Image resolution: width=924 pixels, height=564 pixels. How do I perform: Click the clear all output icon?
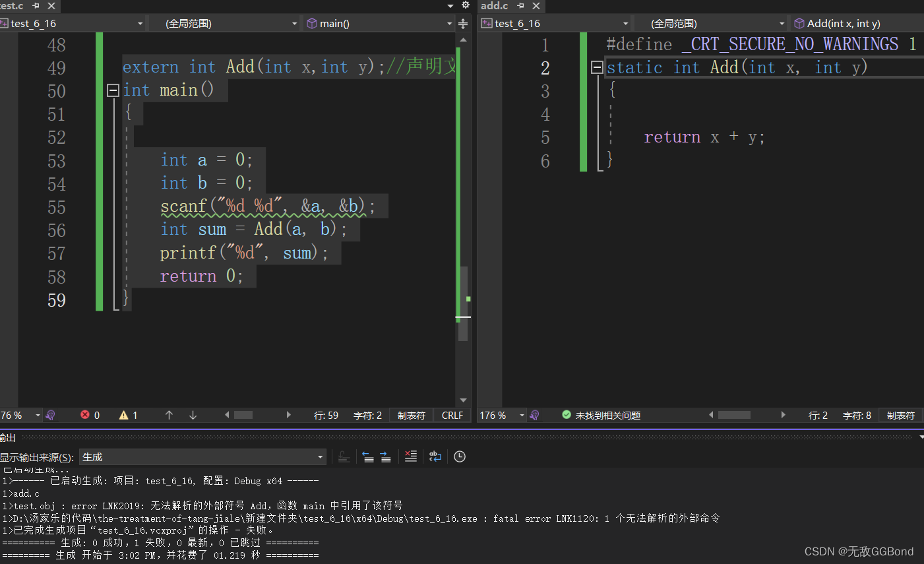click(x=410, y=456)
